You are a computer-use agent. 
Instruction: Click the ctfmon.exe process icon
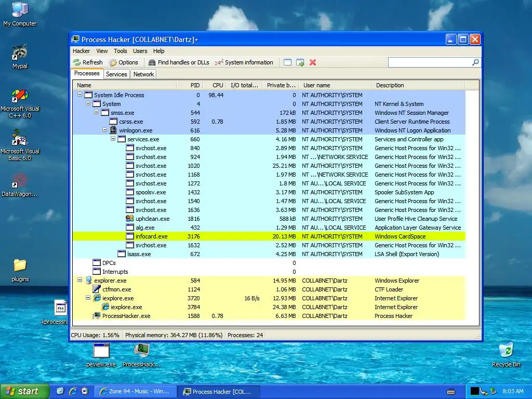tap(97, 289)
